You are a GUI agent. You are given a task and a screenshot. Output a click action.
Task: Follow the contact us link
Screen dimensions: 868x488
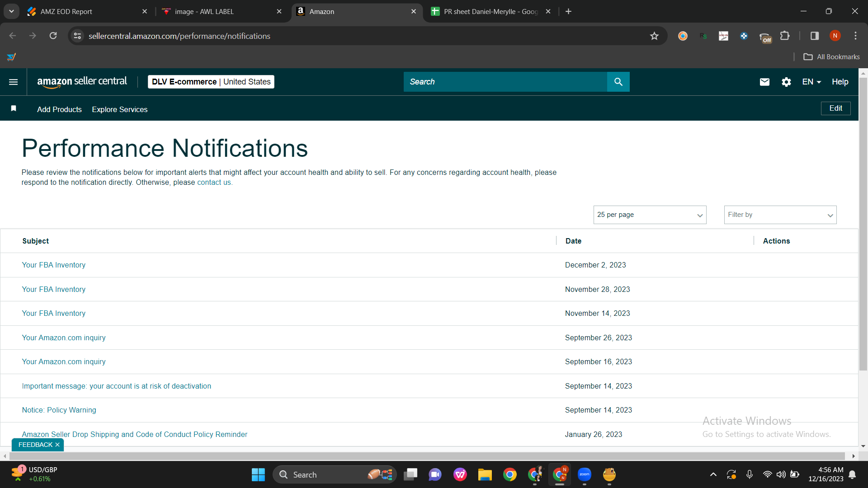(x=214, y=182)
